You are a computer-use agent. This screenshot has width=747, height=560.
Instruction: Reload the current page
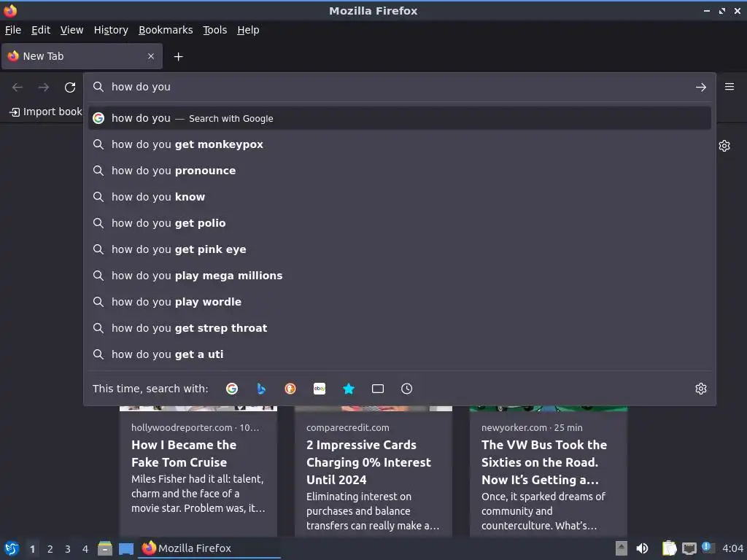coord(70,87)
